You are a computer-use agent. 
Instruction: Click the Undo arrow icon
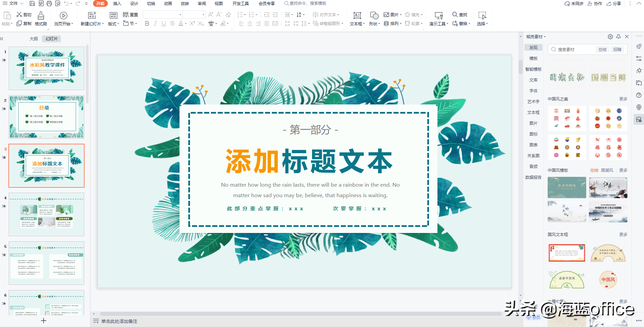66,3
